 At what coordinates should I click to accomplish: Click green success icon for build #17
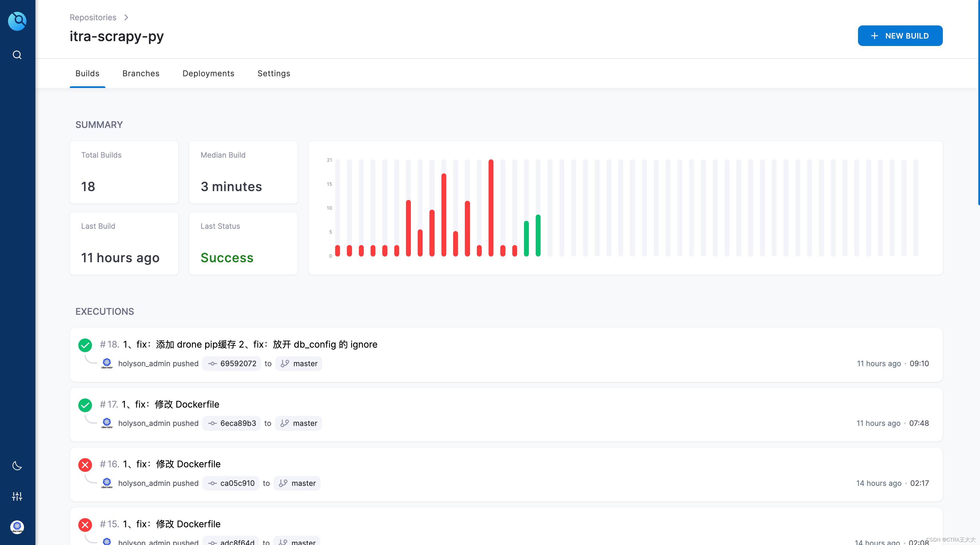point(85,405)
